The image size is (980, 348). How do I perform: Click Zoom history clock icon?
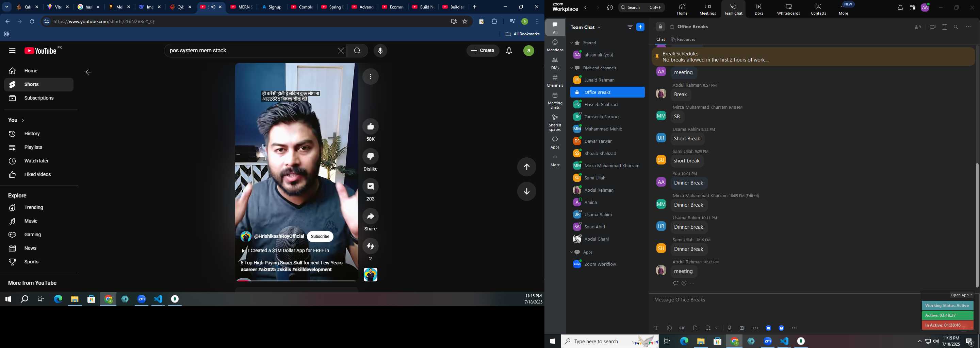click(610, 7)
